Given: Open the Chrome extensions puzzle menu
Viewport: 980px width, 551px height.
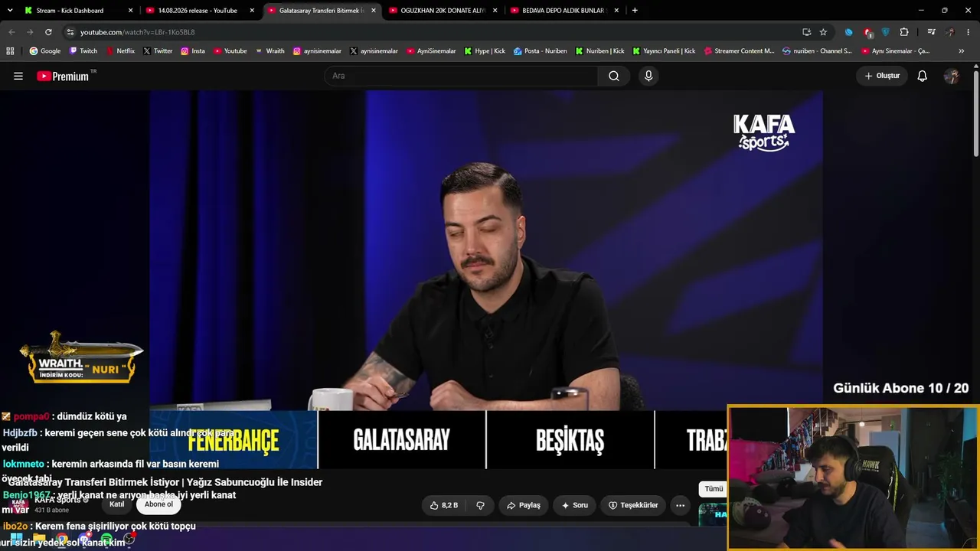Looking at the screenshot, I should (x=904, y=32).
